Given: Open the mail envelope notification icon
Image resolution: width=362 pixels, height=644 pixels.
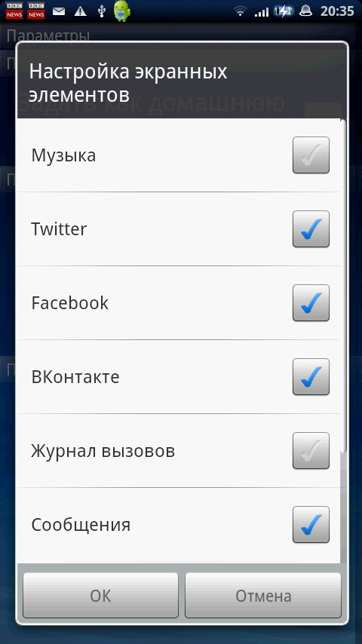Looking at the screenshot, I should click(59, 11).
